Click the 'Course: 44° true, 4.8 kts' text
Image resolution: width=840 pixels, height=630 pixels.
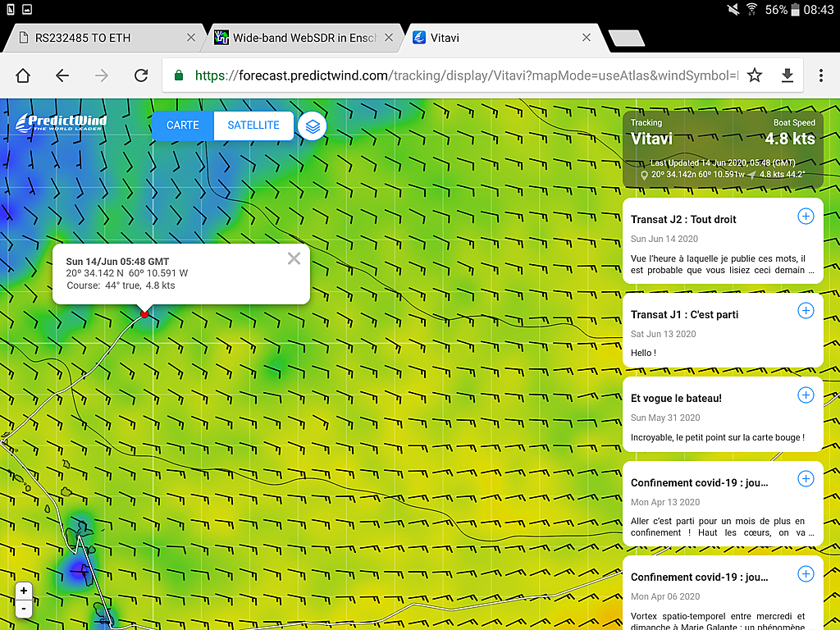[121, 285]
